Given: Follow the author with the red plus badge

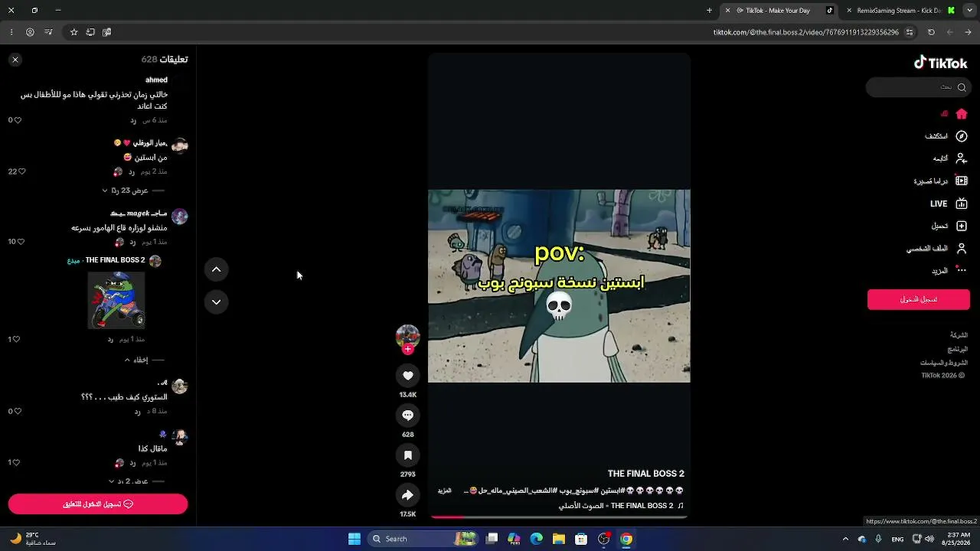Looking at the screenshot, I should pos(408,349).
